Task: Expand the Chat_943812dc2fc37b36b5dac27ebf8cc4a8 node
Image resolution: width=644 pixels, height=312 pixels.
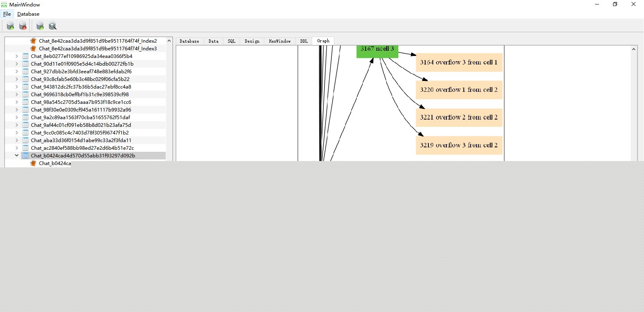Action: [x=16, y=87]
